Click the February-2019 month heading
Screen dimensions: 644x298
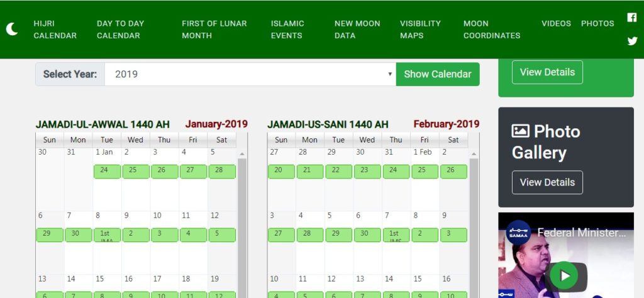pos(447,124)
